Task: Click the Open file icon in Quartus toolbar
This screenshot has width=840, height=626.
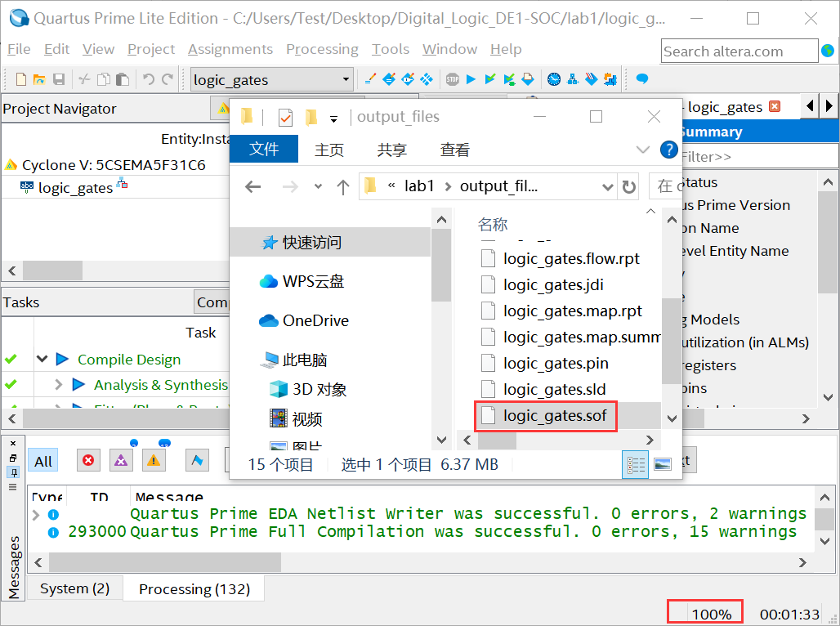Action: click(39, 79)
